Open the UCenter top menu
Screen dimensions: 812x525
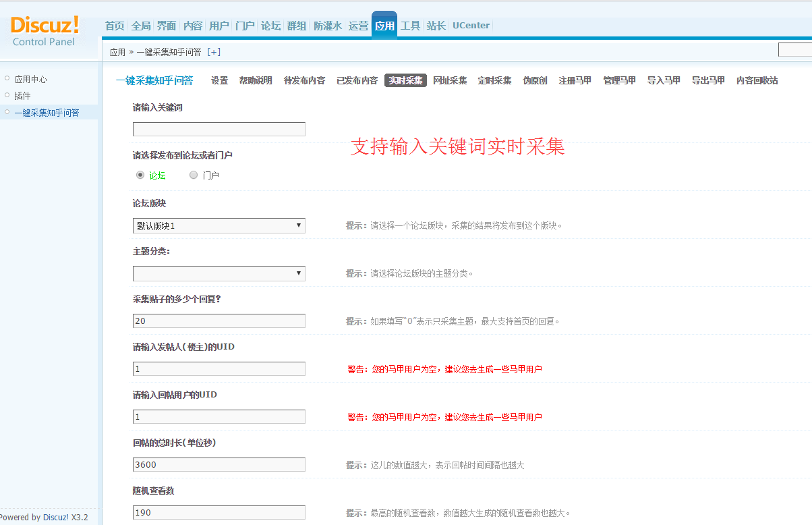[471, 26]
